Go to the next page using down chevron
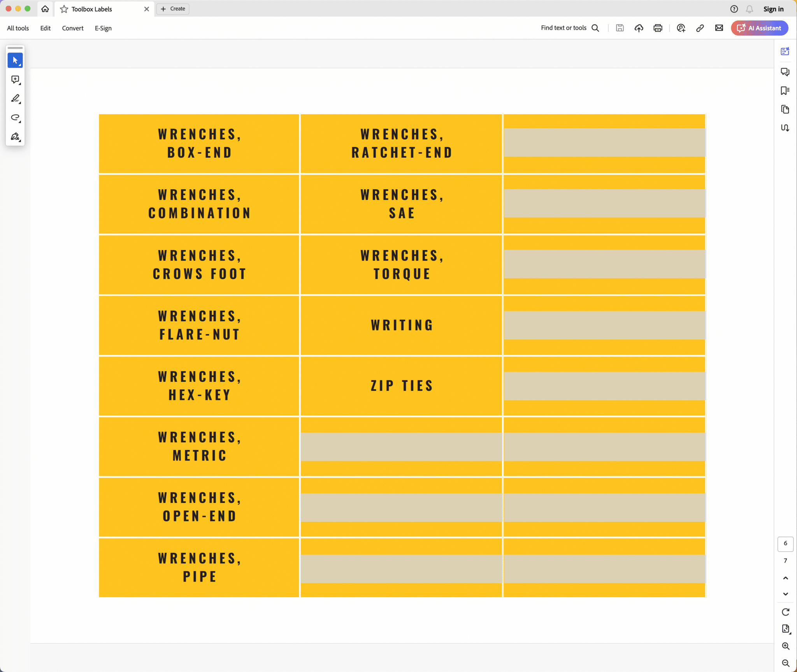The height and width of the screenshot is (672, 797). pyautogui.click(x=785, y=594)
